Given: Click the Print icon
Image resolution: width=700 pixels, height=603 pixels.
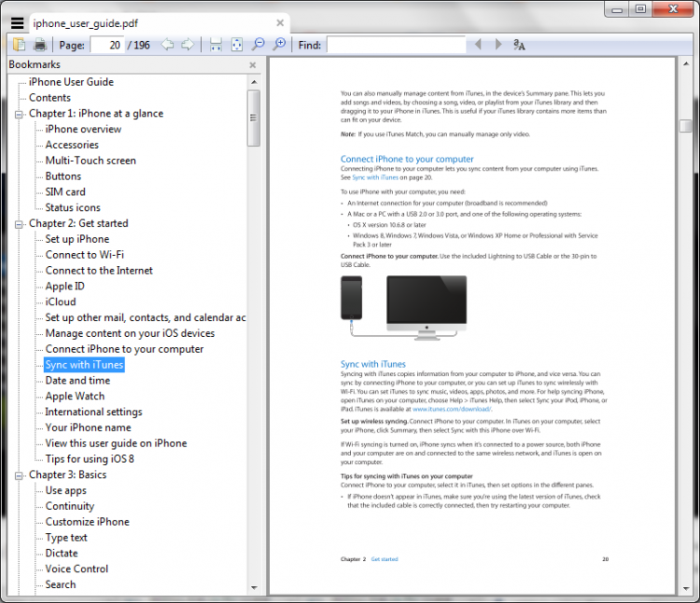Looking at the screenshot, I should (x=40, y=45).
